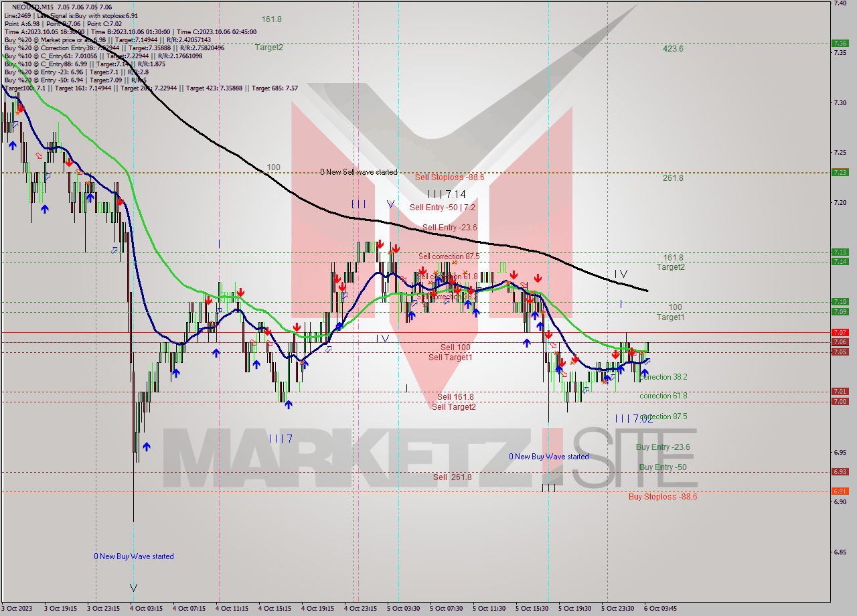Click the '3 Oct 2023' date label

click(x=17, y=608)
